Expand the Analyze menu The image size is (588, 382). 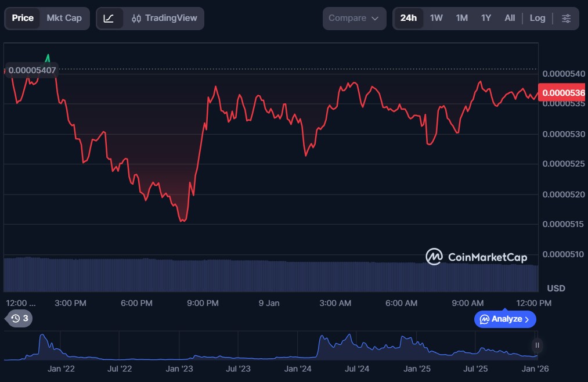[504, 319]
